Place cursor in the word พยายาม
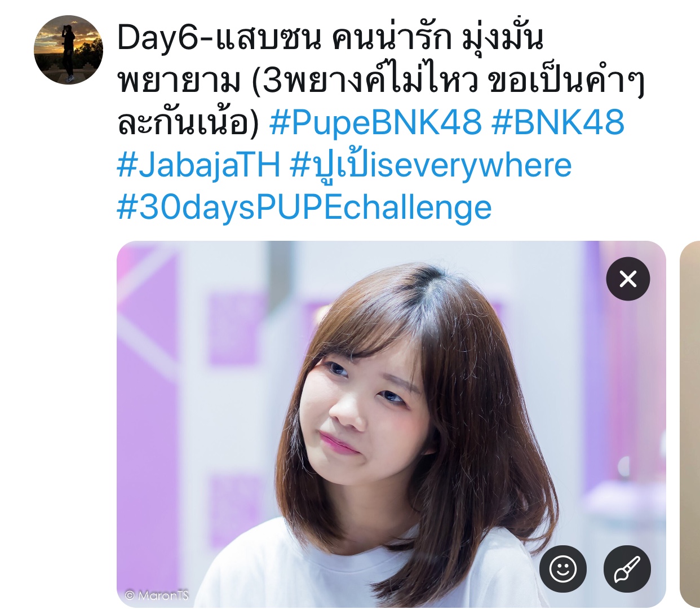The image size is (700, 609). tap(179, 81)
